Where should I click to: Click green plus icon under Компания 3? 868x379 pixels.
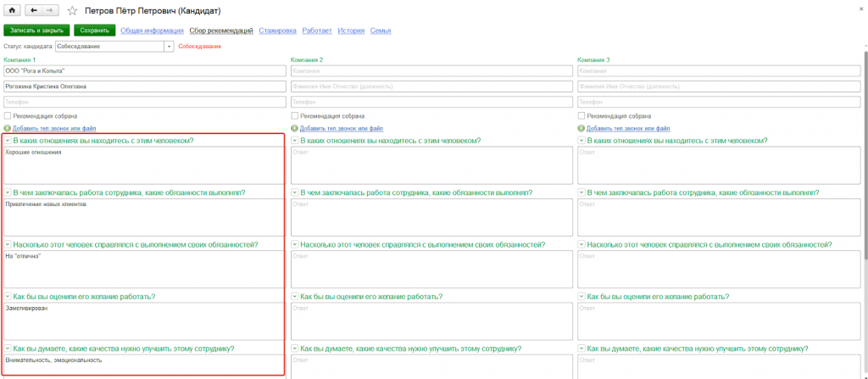(x=581, y=128)
